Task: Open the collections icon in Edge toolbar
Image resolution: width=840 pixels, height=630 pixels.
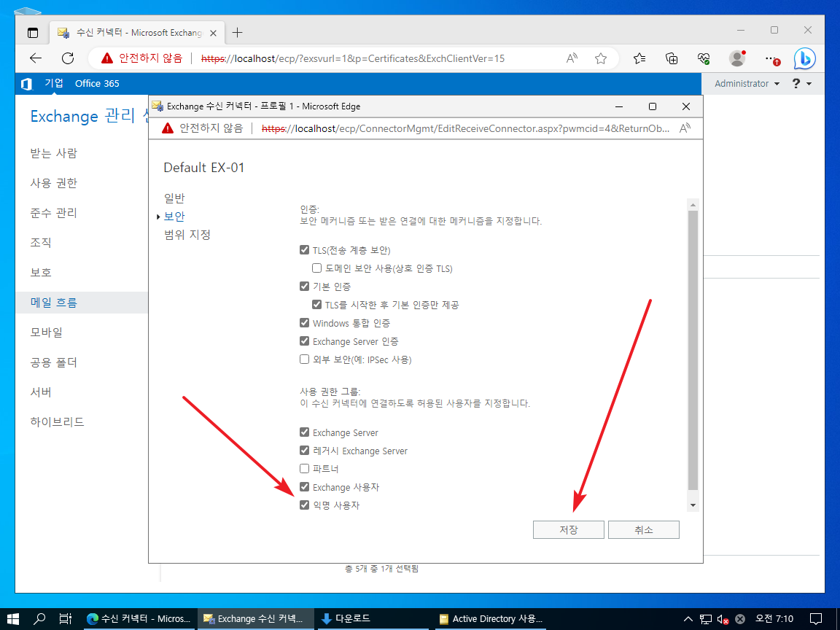Action: point(672,58)
